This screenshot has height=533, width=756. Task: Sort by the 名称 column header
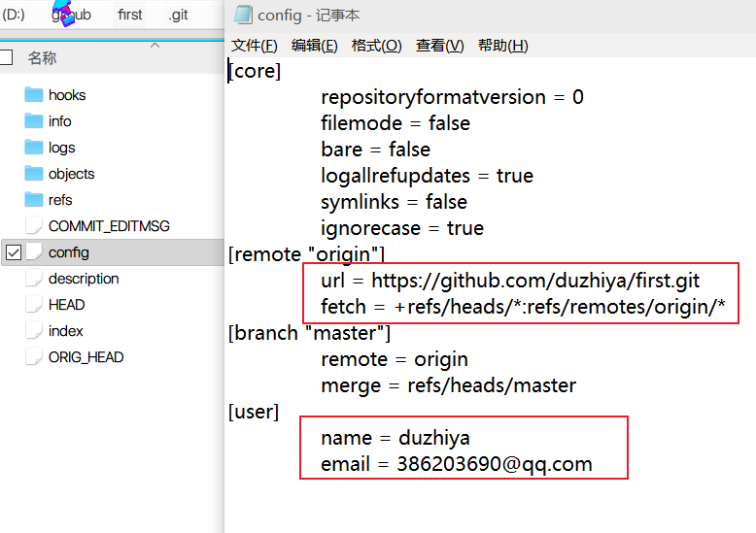click(x=42, y=58)
